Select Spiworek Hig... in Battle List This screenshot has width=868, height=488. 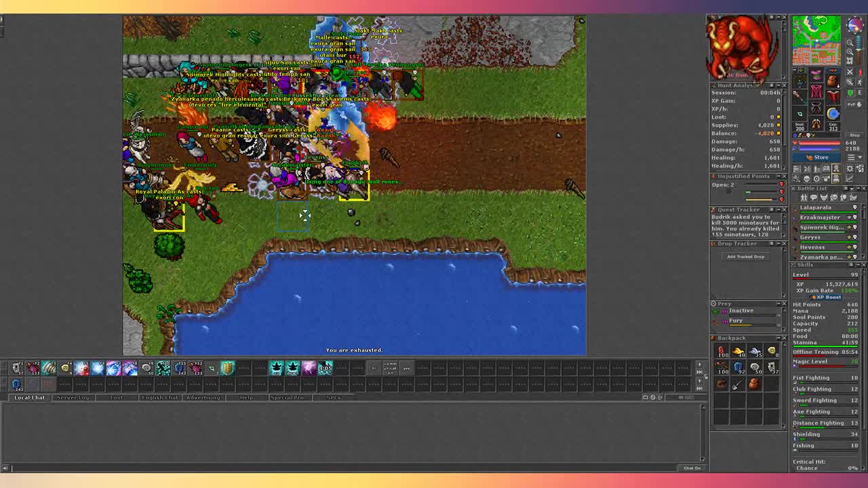[x=826, y=229]
